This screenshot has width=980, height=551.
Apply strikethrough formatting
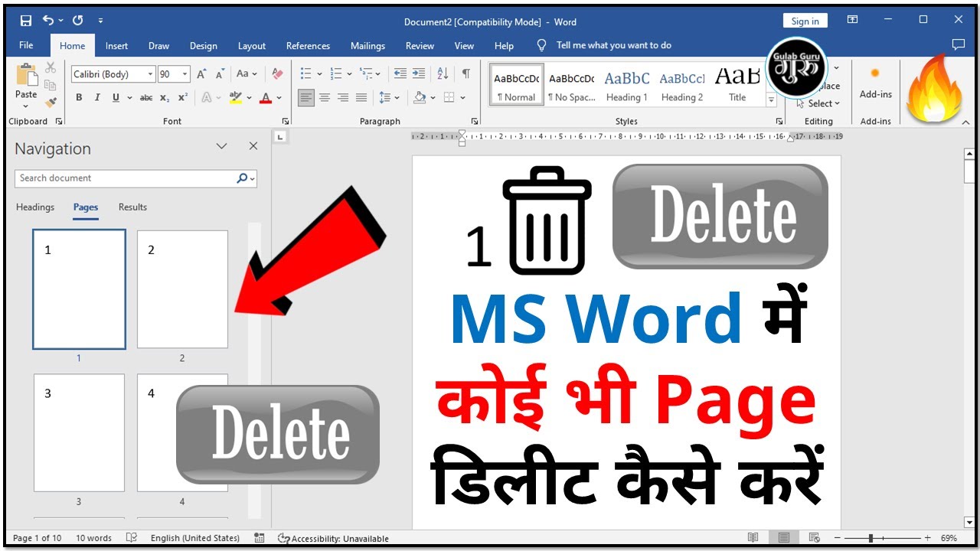pyautogui.click(x=146, y=97)
